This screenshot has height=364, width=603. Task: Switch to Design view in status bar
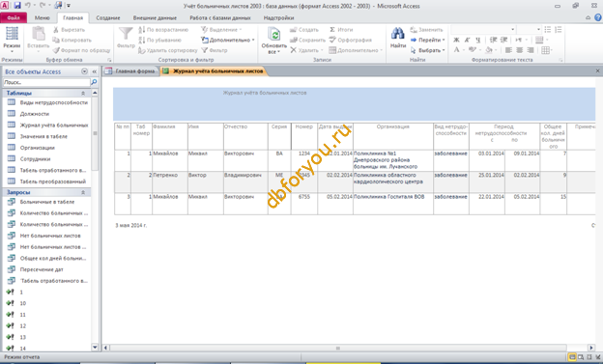pos(597,357)
